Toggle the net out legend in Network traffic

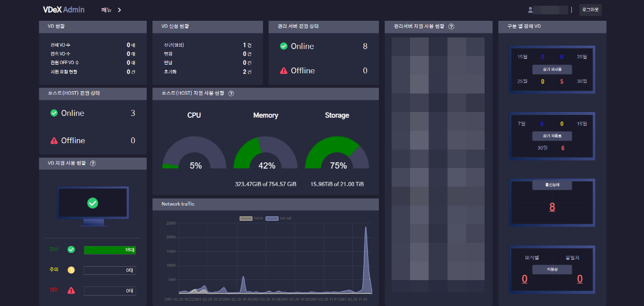point(279,218)
